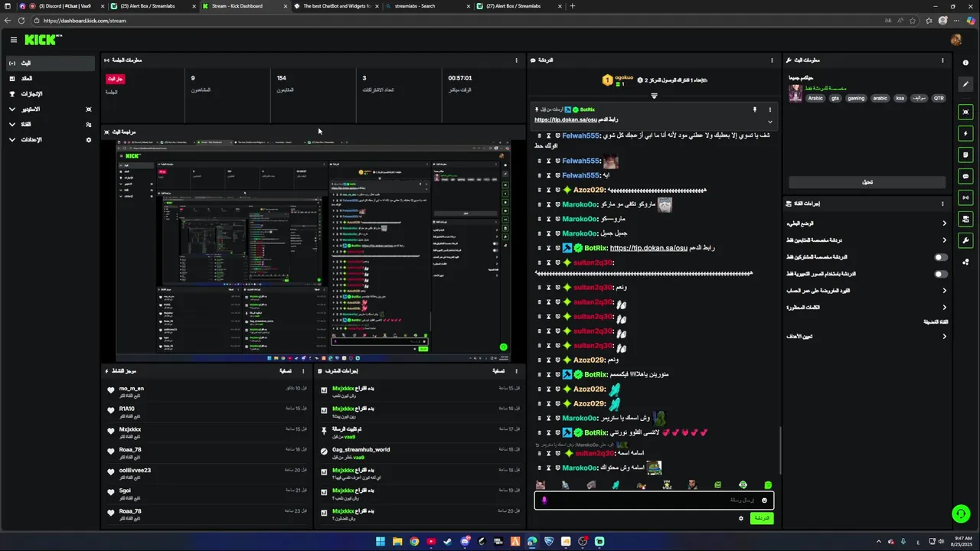Open channel actions panel three-dots menu
Viewport: 980px width, 551px height.
(x=942, y=204)
